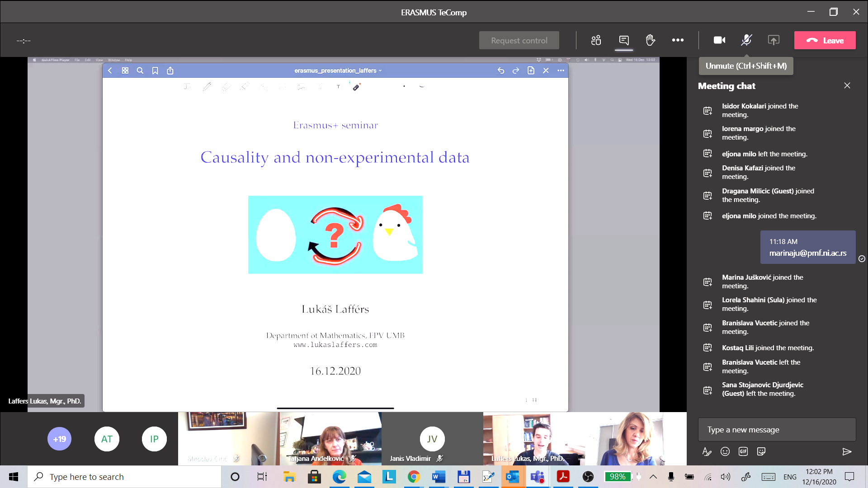The width and height of the screenshot is (868, 488).
Task: Select Tatjana Anđelković's video thumbnail
Action: [330, 438]
